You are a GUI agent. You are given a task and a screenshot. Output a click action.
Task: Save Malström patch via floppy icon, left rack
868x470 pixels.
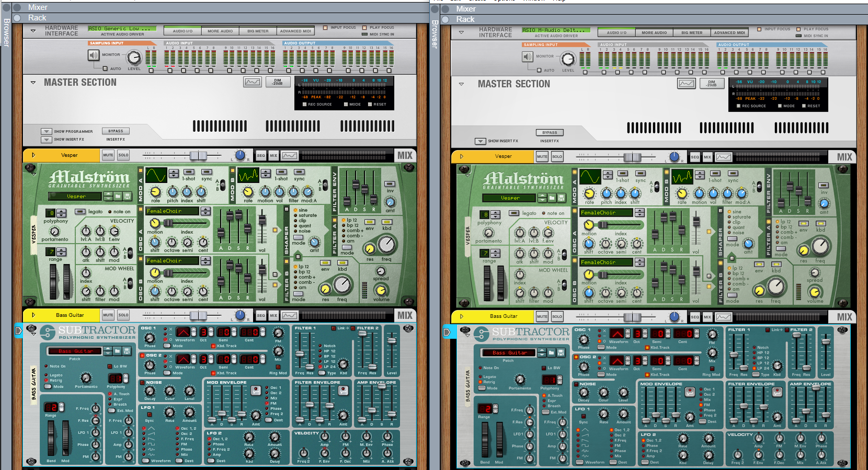pyautogui.click(x=127, y=196)
